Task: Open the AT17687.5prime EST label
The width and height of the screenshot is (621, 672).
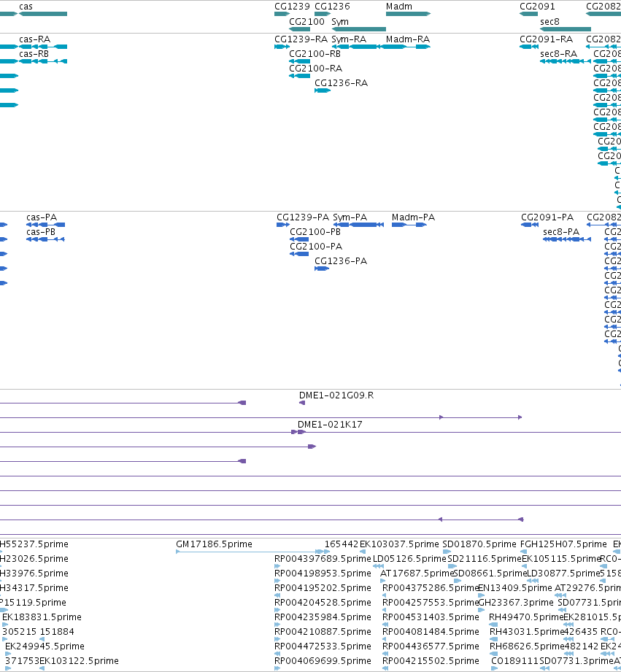Action: 417,573
